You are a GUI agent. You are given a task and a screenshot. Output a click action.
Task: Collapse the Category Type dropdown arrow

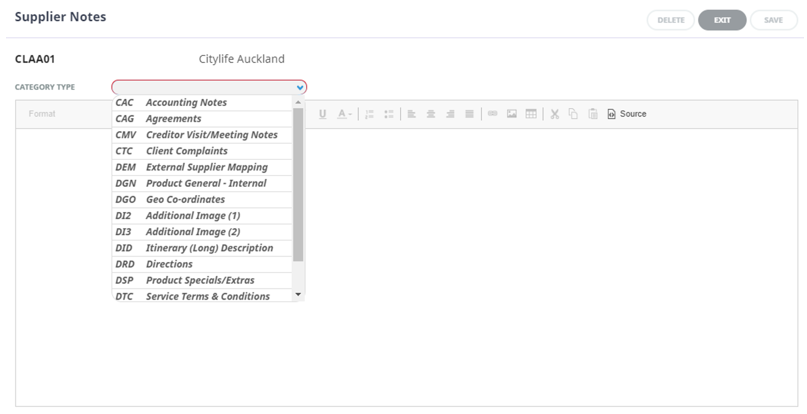point(300,88)
